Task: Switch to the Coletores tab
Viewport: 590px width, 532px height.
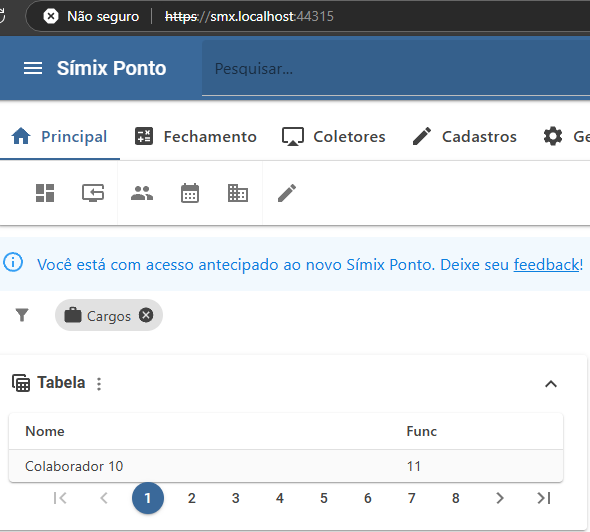Action: 334,137
